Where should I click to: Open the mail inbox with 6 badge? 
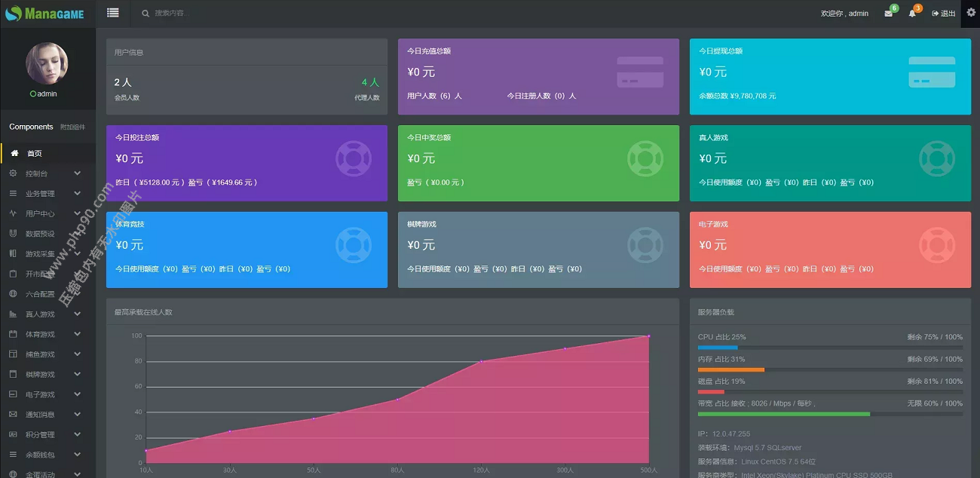889,14
